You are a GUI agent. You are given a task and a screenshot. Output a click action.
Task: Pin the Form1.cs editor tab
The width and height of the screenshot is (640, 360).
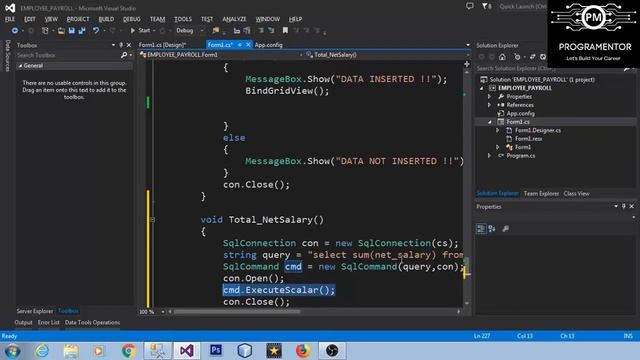[240, 45]
